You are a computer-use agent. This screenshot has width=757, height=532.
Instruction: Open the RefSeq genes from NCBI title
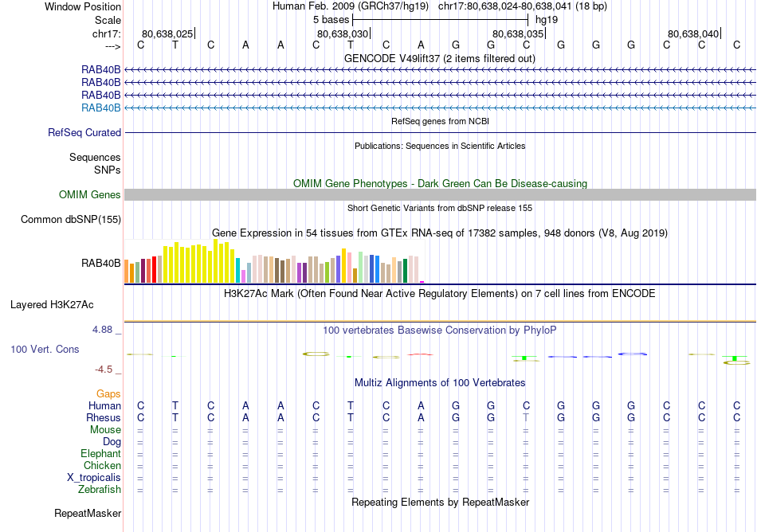(440, 121)
